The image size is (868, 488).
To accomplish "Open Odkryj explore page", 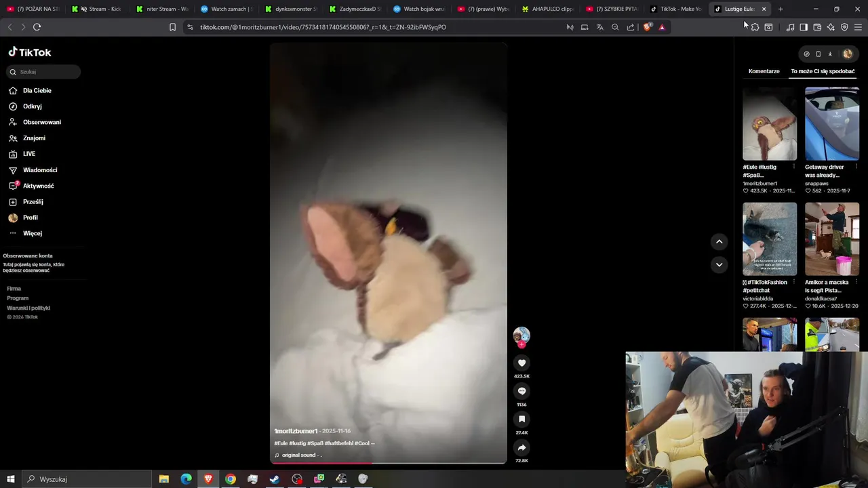I will click(x=33, y=106).
